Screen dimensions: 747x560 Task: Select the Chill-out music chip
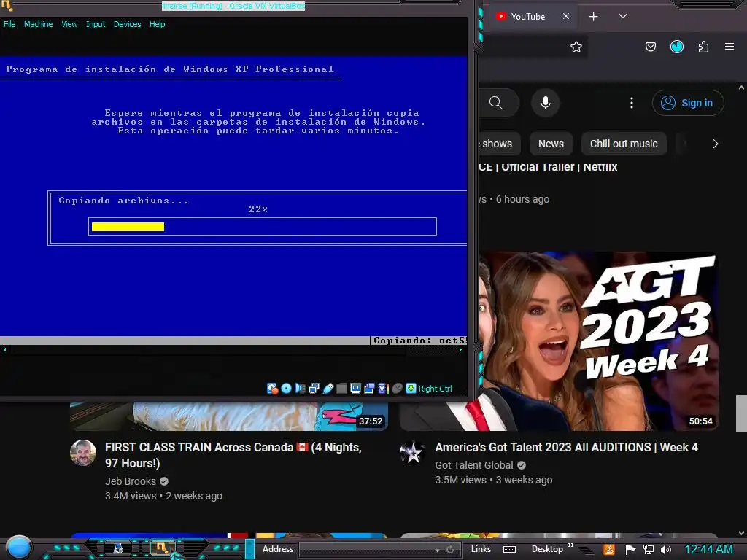[624, 144]
